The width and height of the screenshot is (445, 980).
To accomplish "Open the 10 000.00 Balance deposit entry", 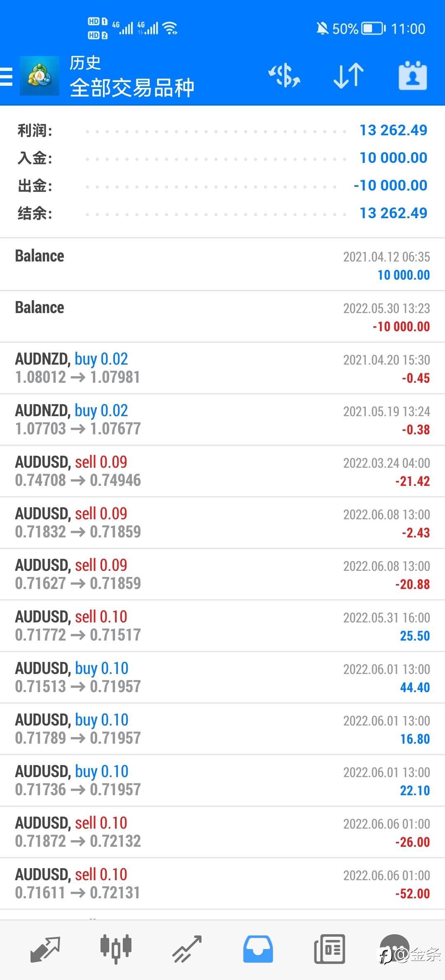I will (x=222, y=265).
